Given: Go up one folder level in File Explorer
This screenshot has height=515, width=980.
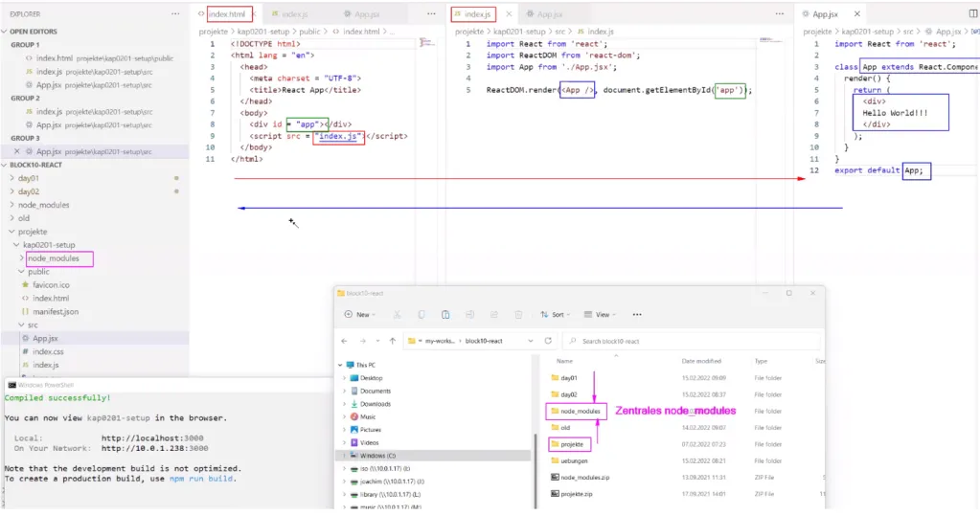Looking at the screenshot, I should pos(393,341).
